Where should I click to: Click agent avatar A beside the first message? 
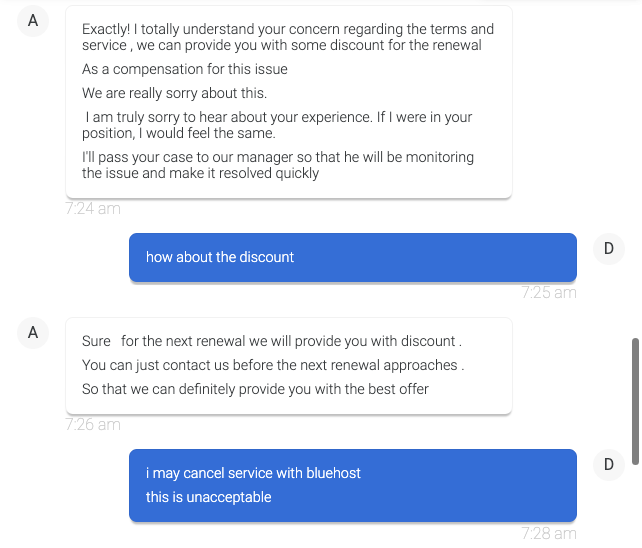(x=33, y=21)
